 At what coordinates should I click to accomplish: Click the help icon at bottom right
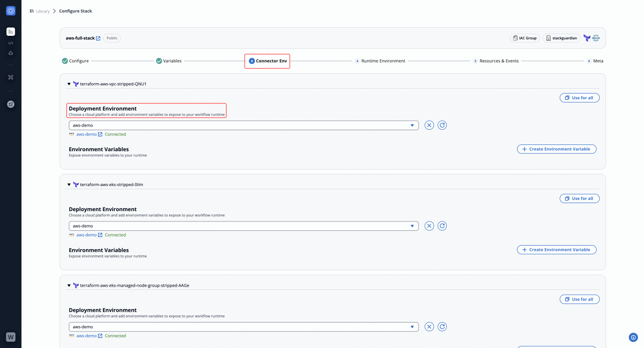click(633, 337)
